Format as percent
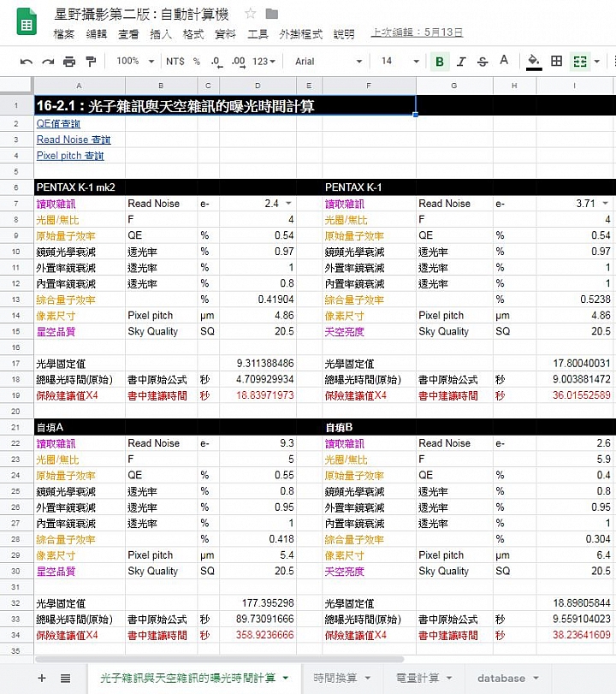616x694 pixels. tap(197, 62)
